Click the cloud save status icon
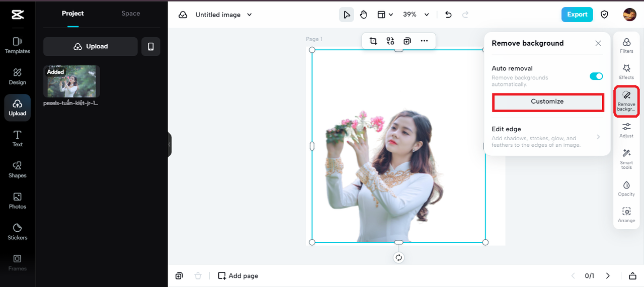644x287 pixels. [183, 15]
